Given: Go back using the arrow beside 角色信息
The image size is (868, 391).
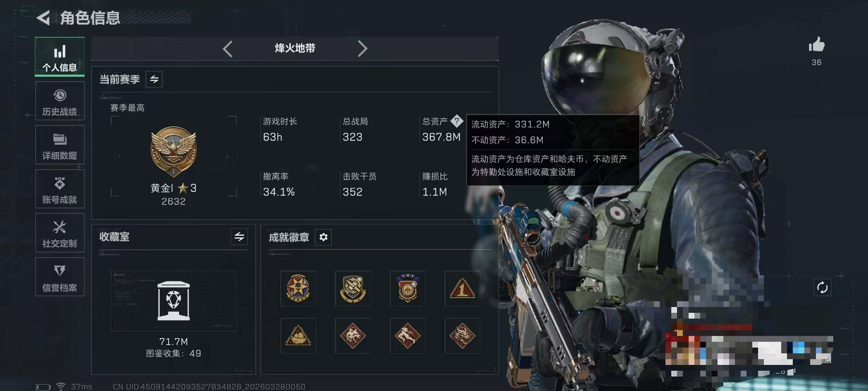Looking at the screenshot, I should coord(43,18).
